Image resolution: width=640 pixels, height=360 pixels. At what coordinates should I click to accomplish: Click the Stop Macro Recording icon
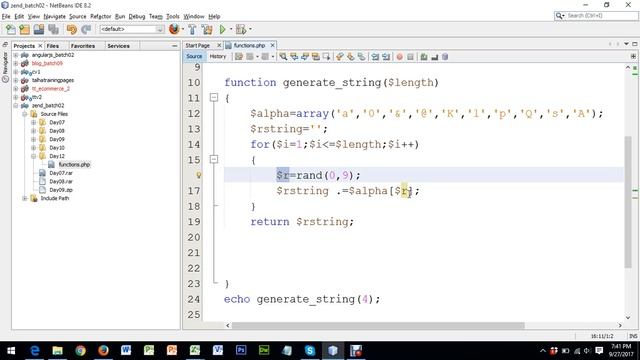pos(411,57)
